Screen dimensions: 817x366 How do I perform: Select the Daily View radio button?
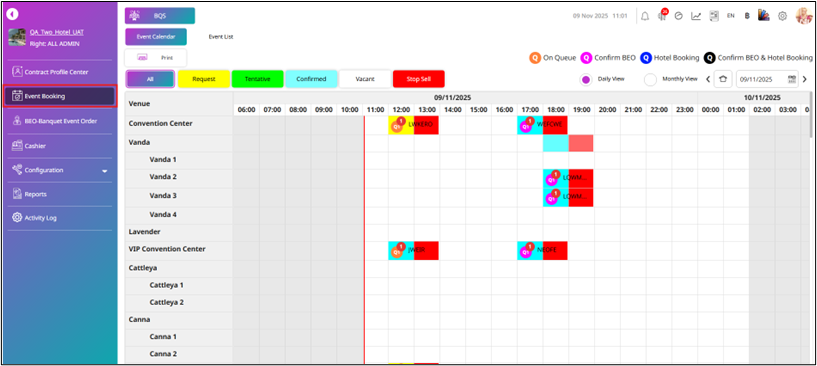[586, 80]
